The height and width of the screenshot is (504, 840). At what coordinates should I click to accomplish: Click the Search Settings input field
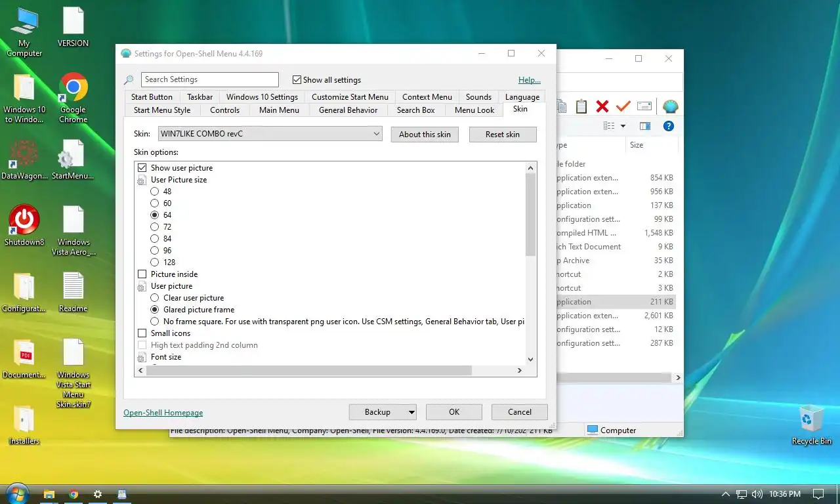pos(210,79)
